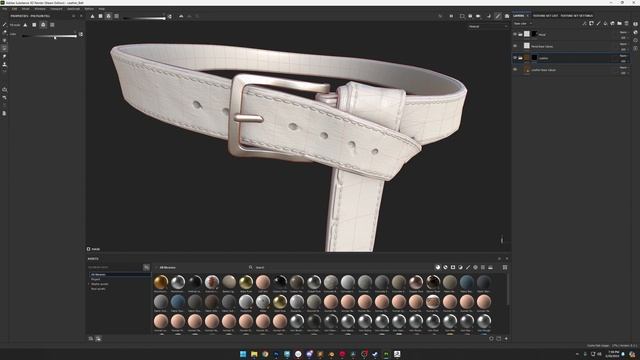Select the Leather layer mask thumbnail
The width and height of the screenshot is (640, 360).
tap(534, 58)
